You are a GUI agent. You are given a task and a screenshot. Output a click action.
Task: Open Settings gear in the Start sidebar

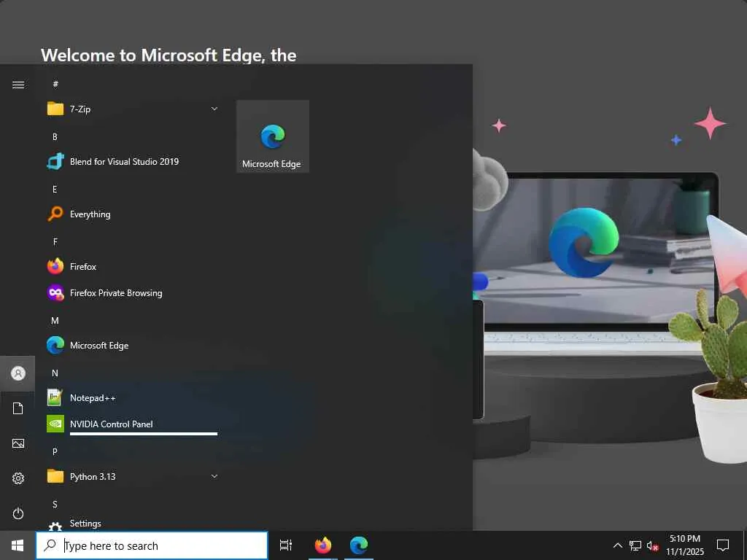click(x=18, y=478)
